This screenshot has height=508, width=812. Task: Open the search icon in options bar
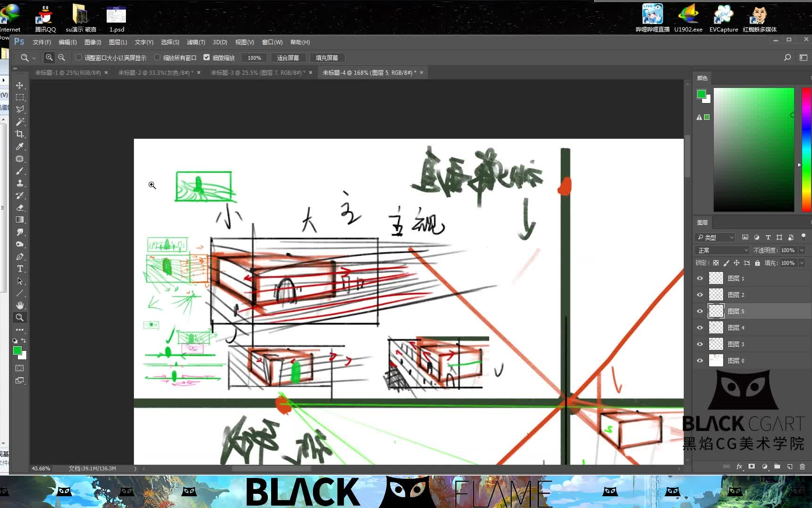tap(788, 57)
